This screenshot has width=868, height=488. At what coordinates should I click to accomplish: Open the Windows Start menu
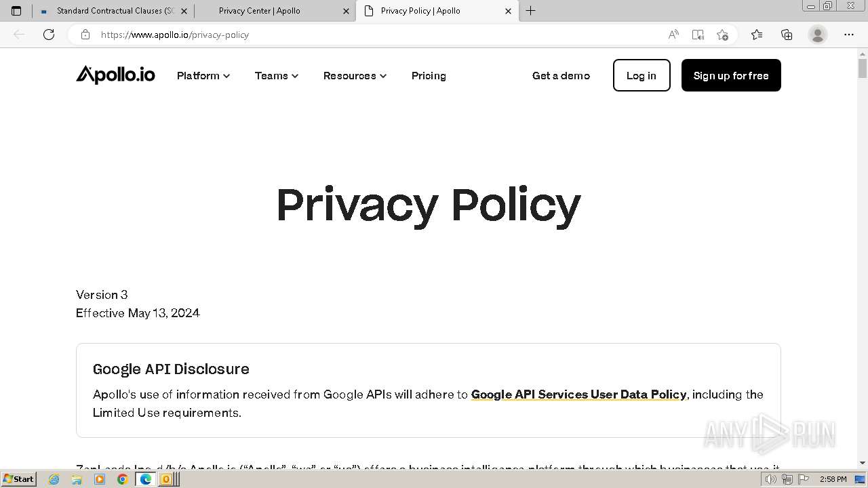[x=18, y=479]
